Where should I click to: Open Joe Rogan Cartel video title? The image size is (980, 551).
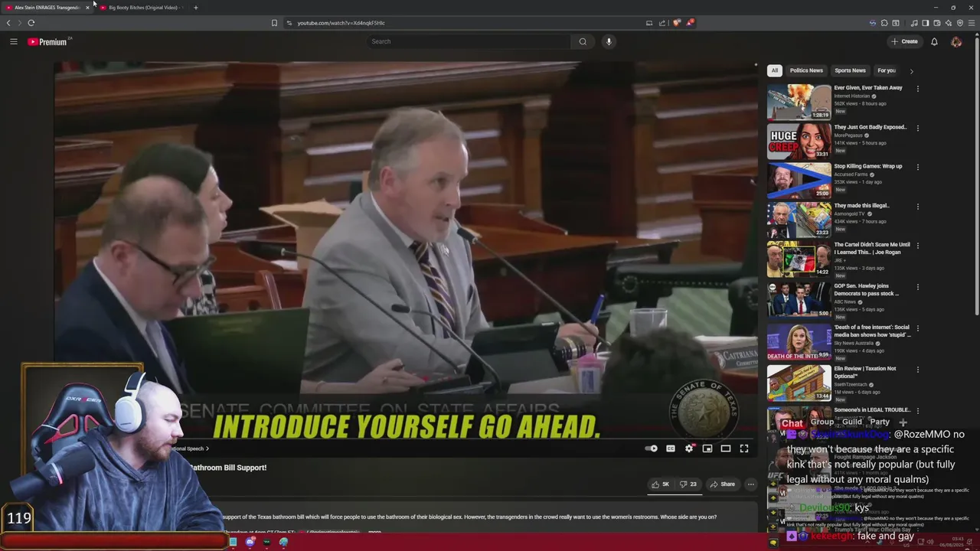(872, 249)
